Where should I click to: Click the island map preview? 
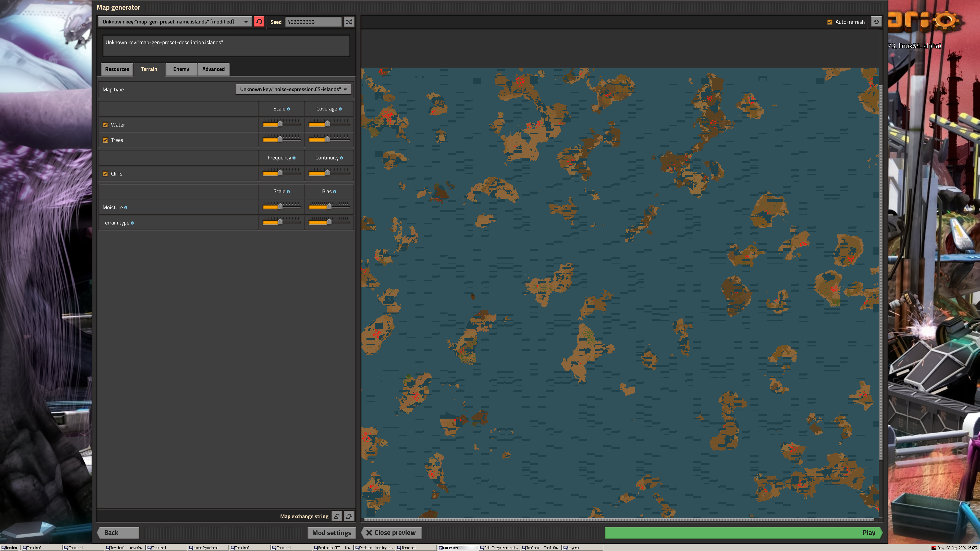click(x=619, y=292)
